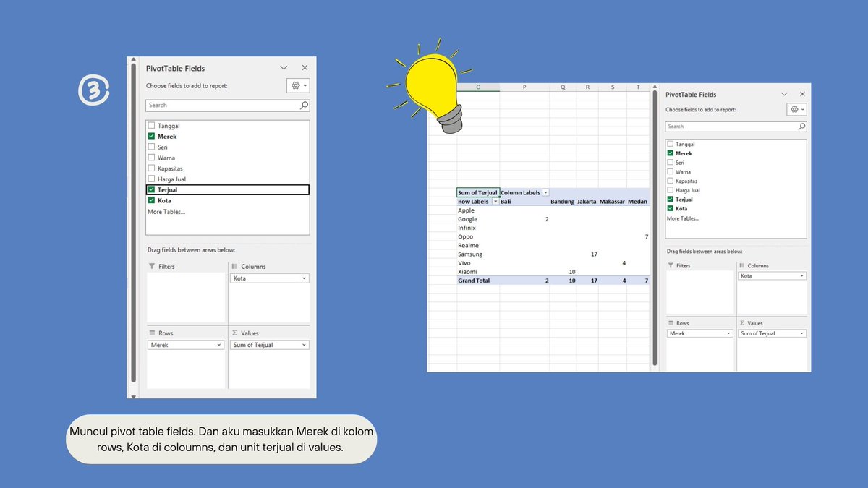Check the Warna field in the right pane

[671, 171]
